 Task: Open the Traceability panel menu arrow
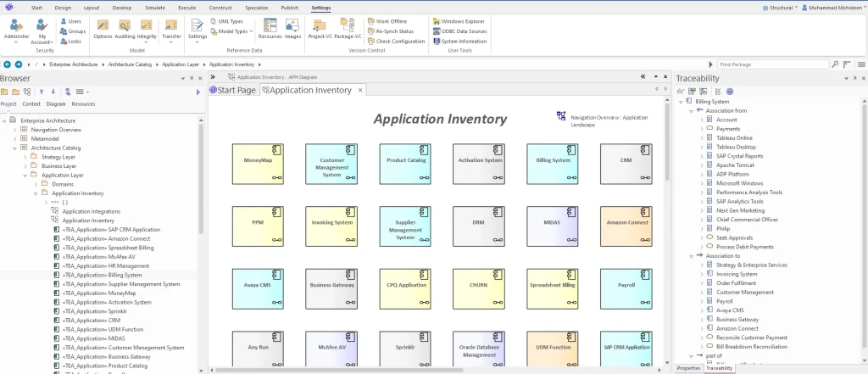(x=847, y=79)
